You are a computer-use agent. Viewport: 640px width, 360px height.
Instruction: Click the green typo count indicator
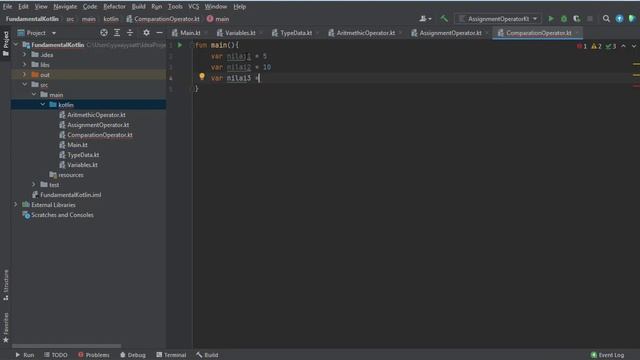tap(611, 46)
